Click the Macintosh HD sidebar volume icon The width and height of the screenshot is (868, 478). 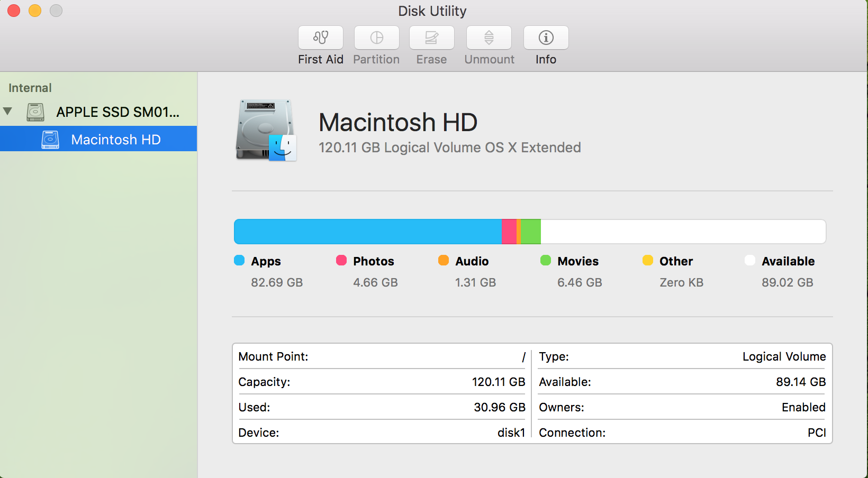tap(50, 140)
